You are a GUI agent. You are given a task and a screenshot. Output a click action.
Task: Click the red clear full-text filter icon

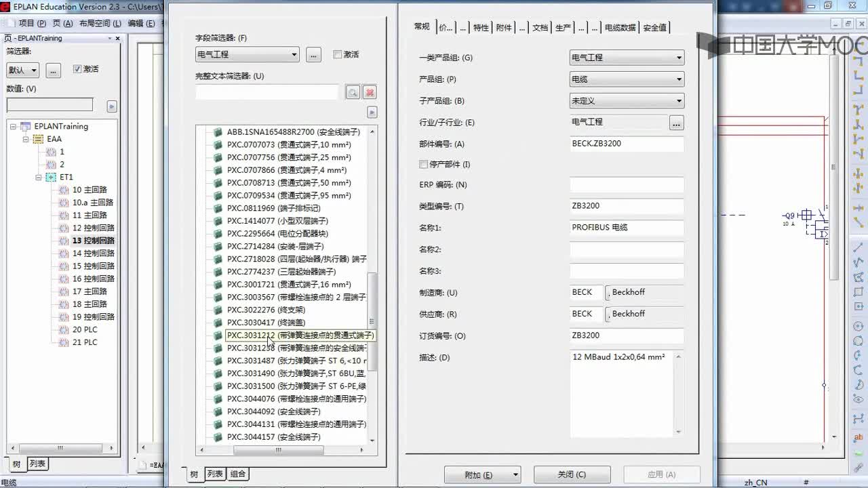coord(370,92)
